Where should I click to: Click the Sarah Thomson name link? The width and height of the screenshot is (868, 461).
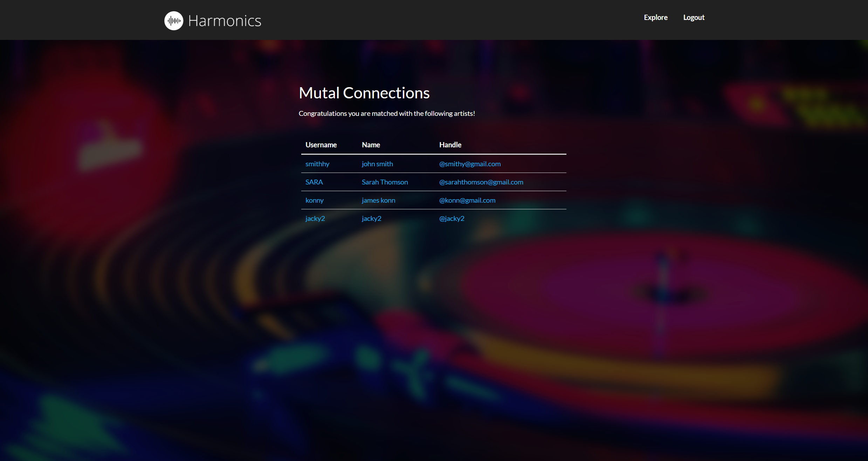pyautogui.click(x=385, y=182)
